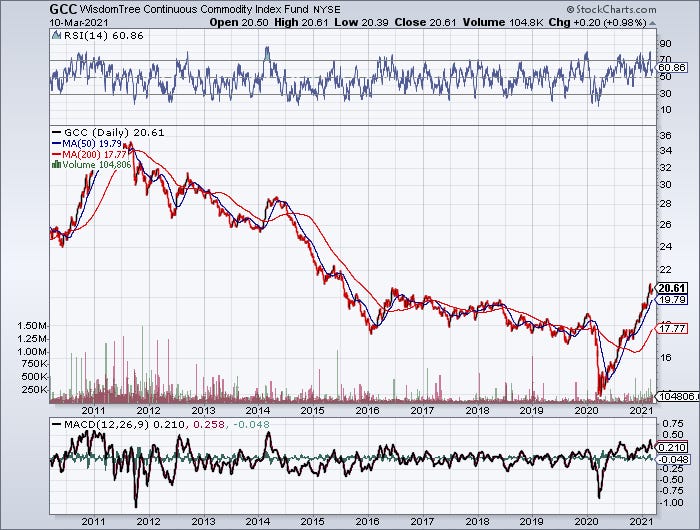
Task: Click the 10-Mar-2021 date label
Action: tap(79, 22)
